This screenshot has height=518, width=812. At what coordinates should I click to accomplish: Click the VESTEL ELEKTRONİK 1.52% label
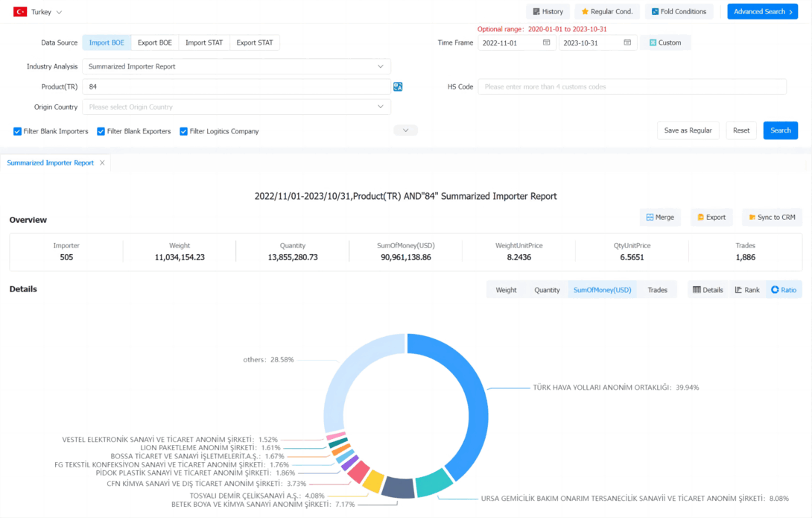click(170, 439)
